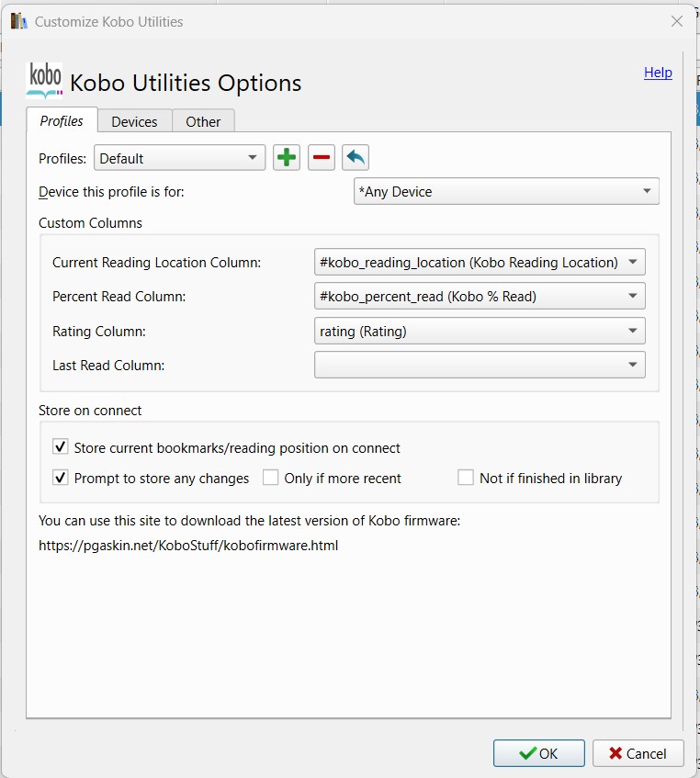Open the empty Last Read Column dropdown

coord(480,365)
